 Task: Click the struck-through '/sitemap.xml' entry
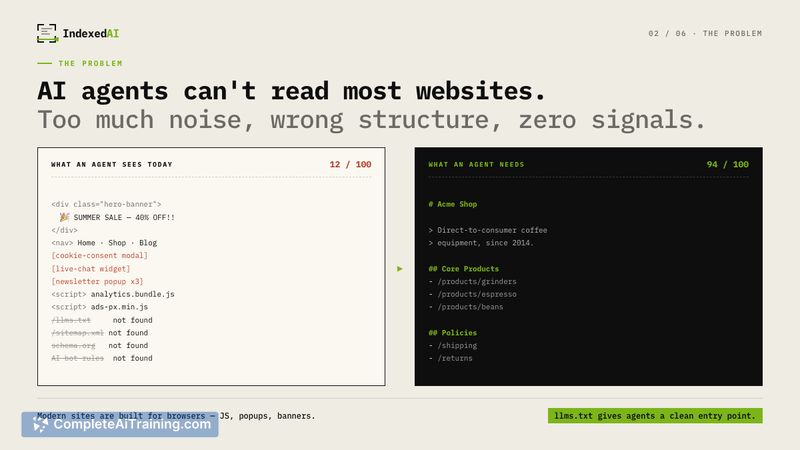click(x=78, y=333)
